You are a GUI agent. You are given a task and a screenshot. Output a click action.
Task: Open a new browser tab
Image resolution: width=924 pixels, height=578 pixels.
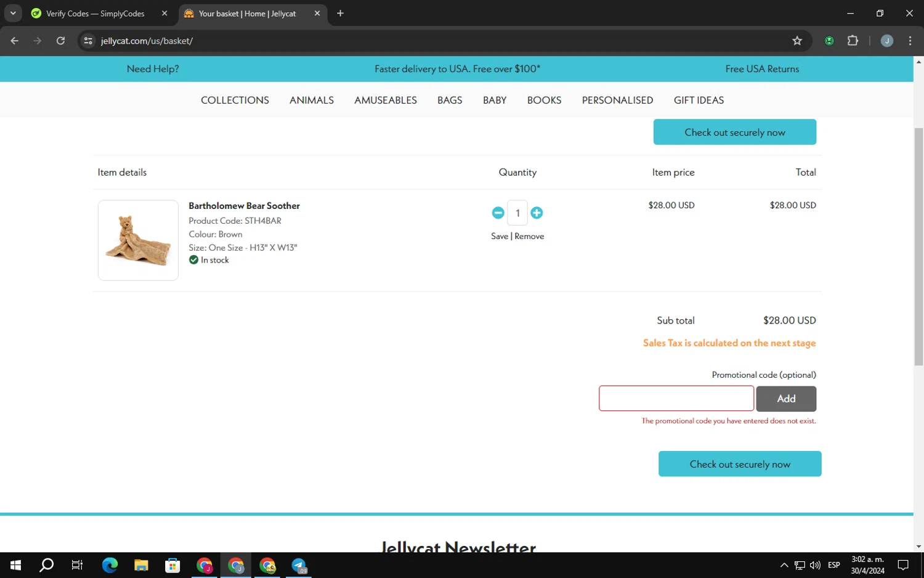tap(340, 13)
